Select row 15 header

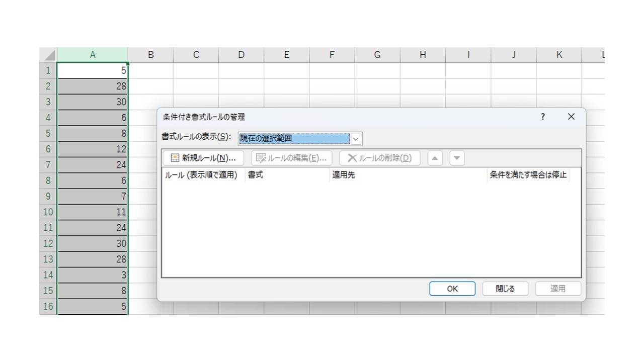[48, 291]
